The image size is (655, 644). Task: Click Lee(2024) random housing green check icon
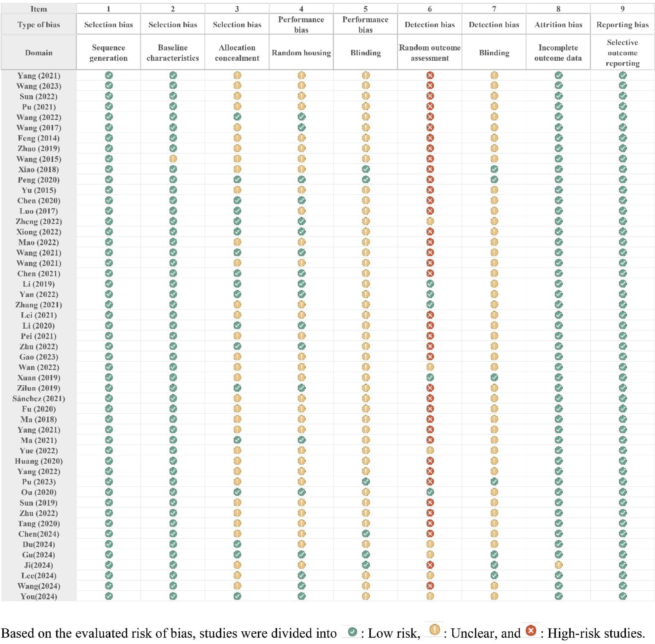302,575
